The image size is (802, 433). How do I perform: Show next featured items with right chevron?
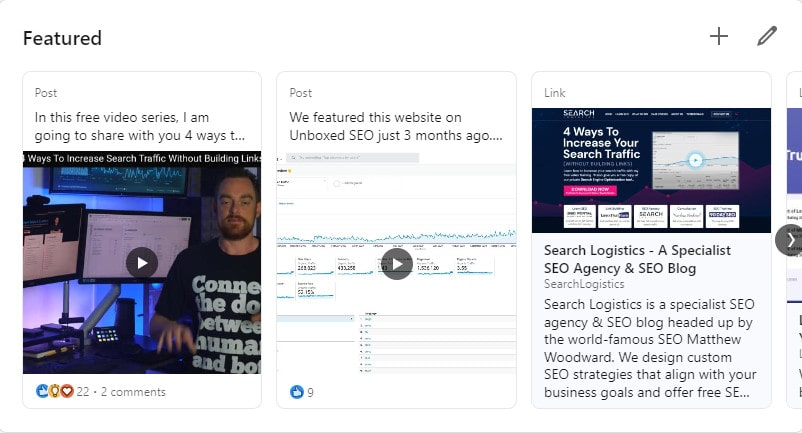pos(789,240)
